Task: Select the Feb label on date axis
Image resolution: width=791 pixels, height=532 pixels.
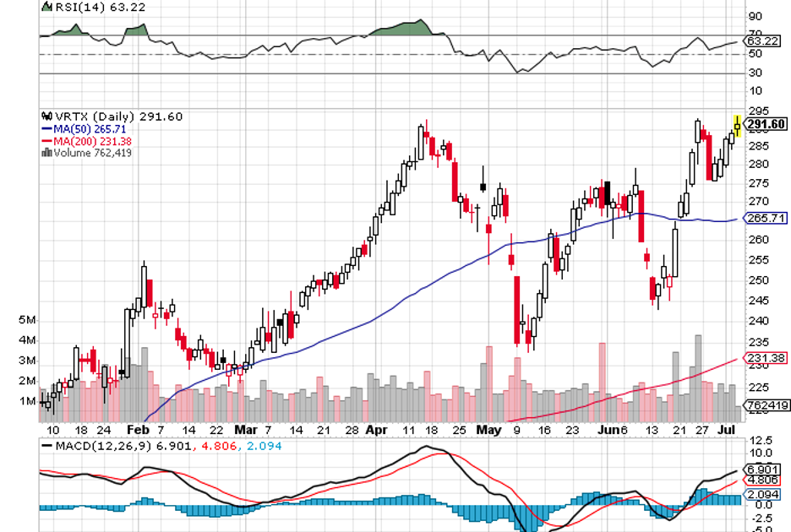Action: tap(137, 429)
